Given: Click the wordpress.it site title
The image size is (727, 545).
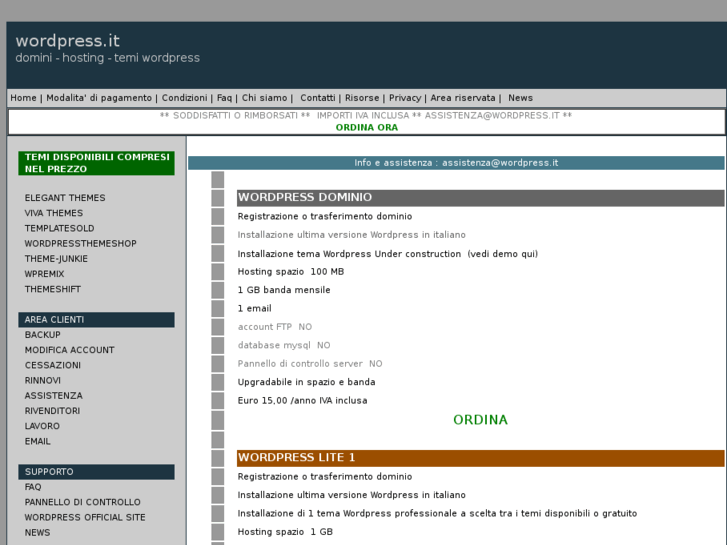Looking at the screenshot, I should [x=68, y=41].
